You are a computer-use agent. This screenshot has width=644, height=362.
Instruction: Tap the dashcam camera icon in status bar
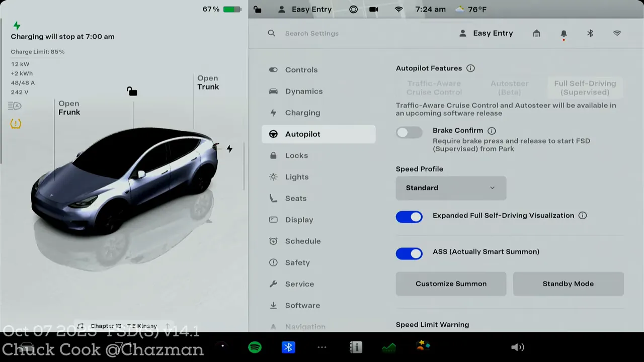(373, 10)
